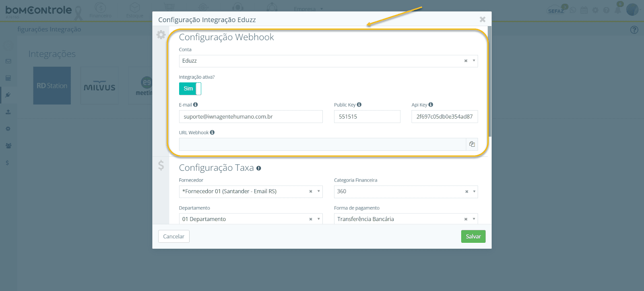Viewport: 644px width, 291px height.
Task: Clear the Fornecedor 01 selection
Action: pyautogui.click(x=311, y=192)
